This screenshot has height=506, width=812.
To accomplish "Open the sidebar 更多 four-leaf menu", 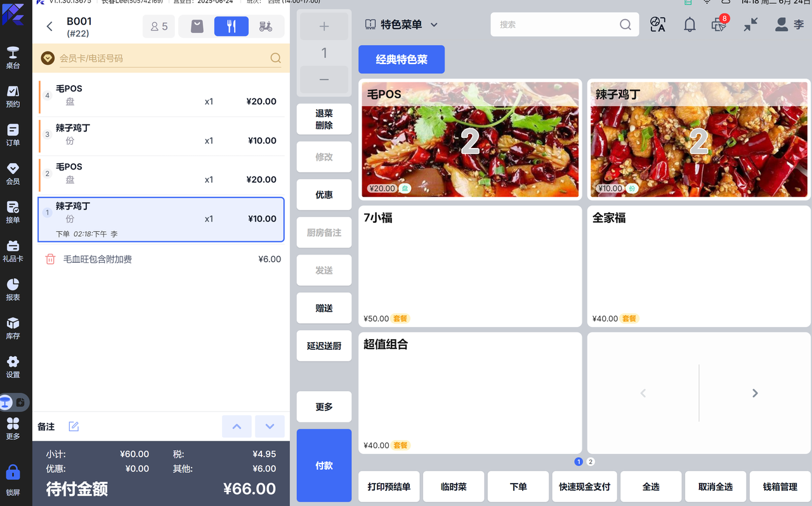I will coord(13,429).
